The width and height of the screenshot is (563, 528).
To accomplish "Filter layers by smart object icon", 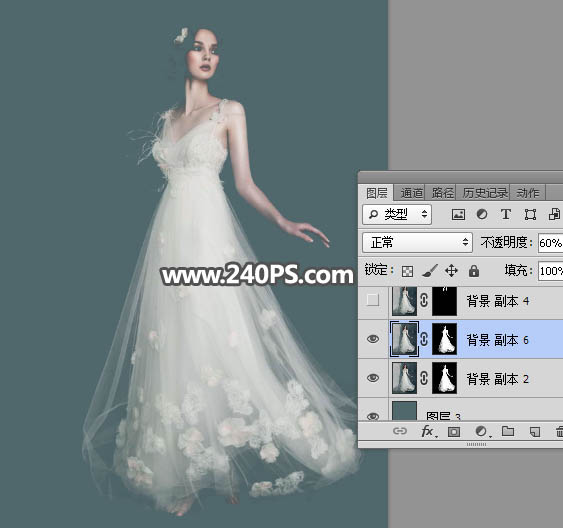I will 554,215.
